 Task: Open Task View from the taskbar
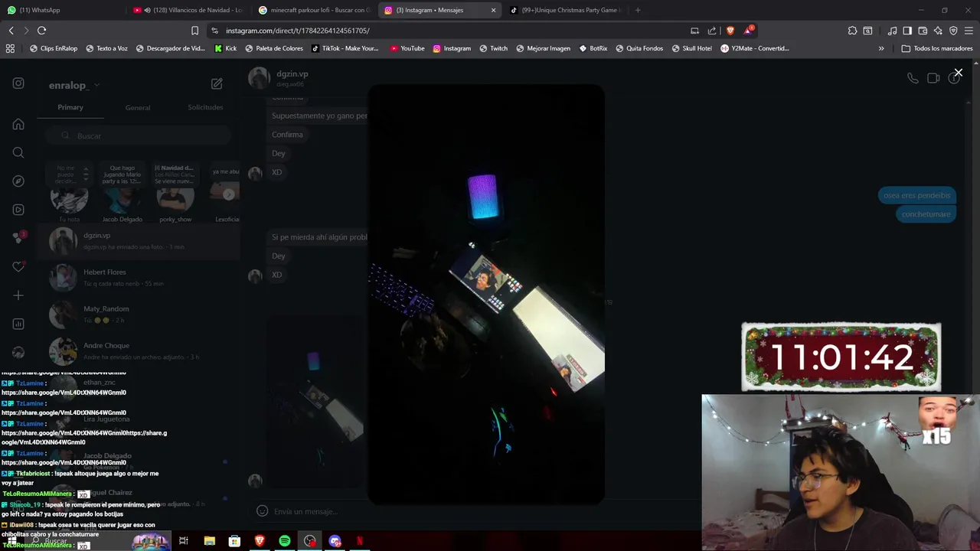pos(184,541)
